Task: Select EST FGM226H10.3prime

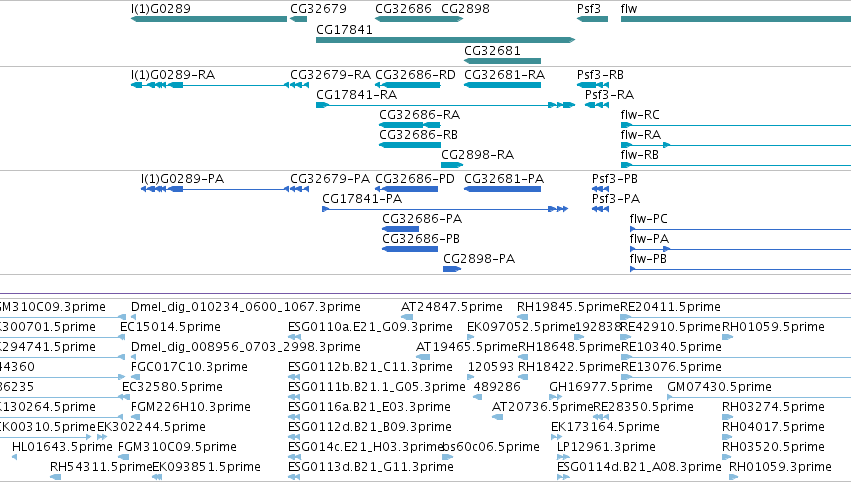Action: tap(191, 407)
